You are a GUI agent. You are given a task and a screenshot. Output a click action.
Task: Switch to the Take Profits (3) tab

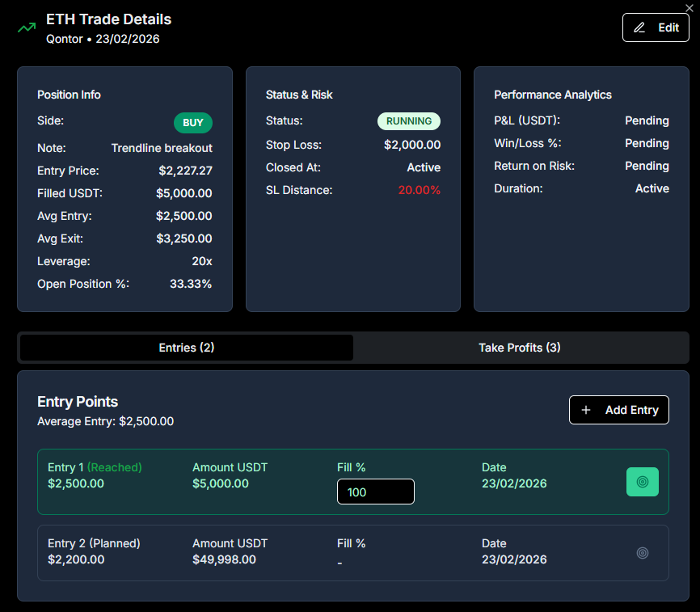click(520, 348)
